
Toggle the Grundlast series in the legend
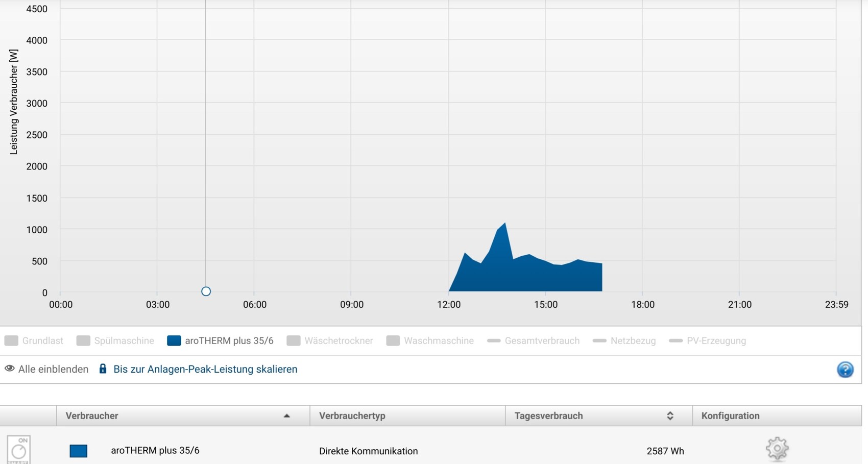34,340
